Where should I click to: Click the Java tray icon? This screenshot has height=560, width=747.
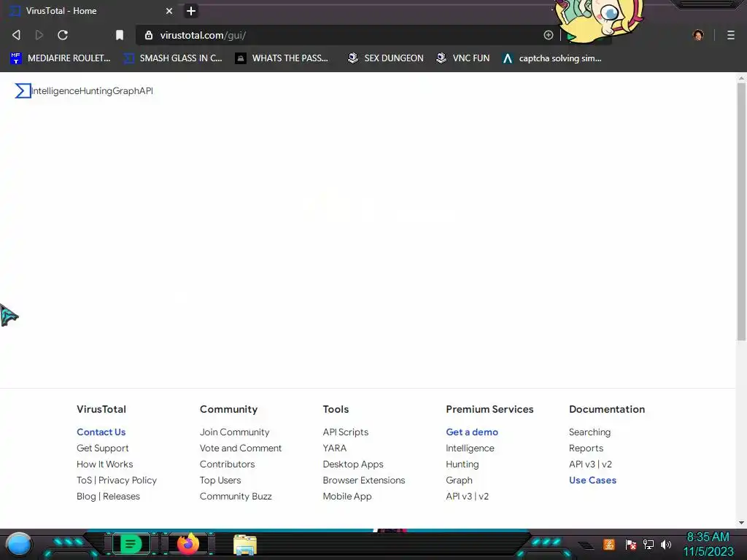pos(609,544)
